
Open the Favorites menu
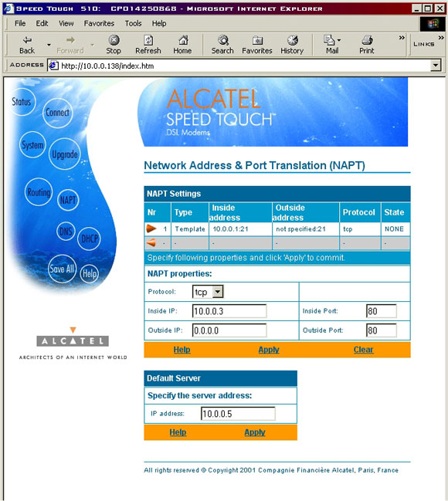pos(99,23)
